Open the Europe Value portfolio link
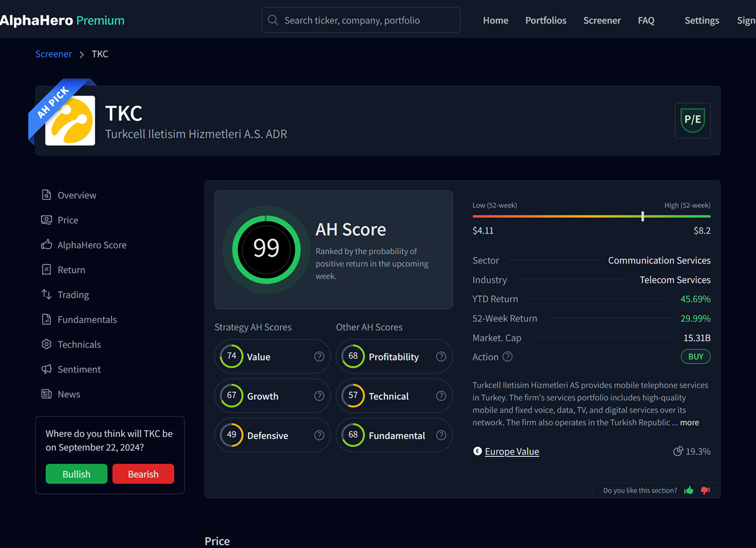The width and height of the screenshot is (756, 548). pos(512,451)
